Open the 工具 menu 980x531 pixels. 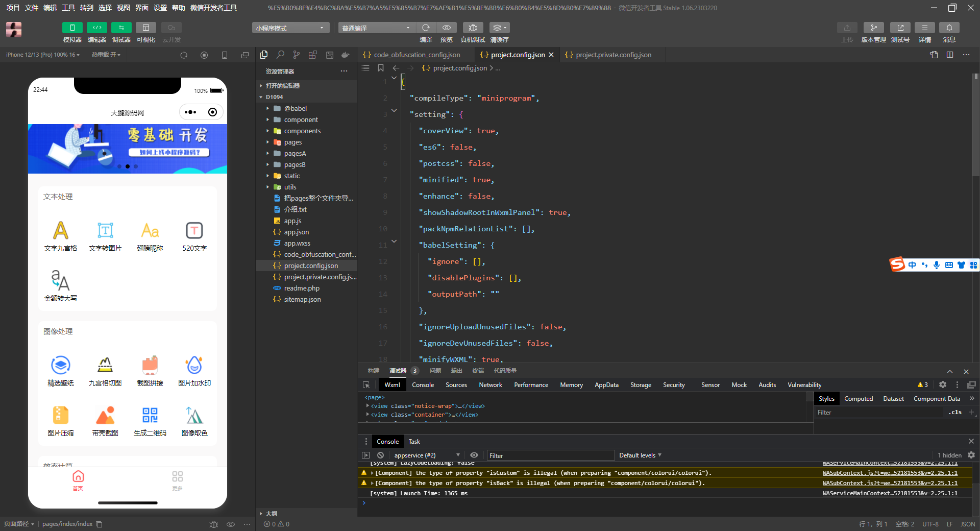tap(68, 8)
